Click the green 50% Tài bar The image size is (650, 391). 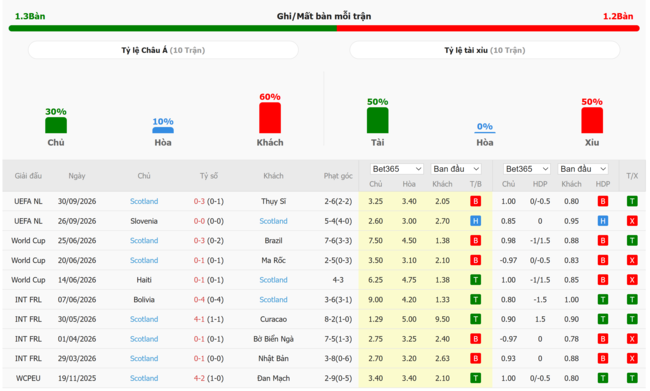[x=378, y=120]
